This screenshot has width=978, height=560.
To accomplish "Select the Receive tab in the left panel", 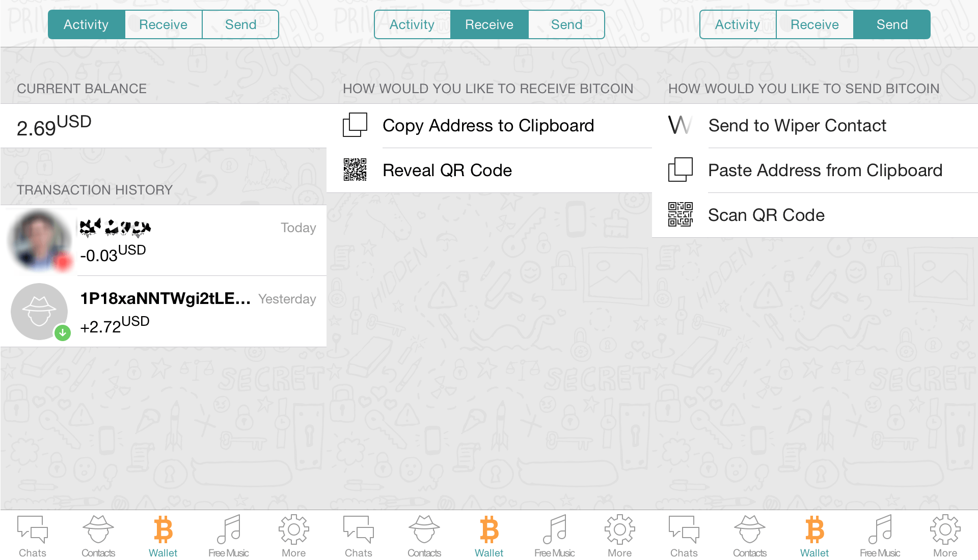I will 163,24.
